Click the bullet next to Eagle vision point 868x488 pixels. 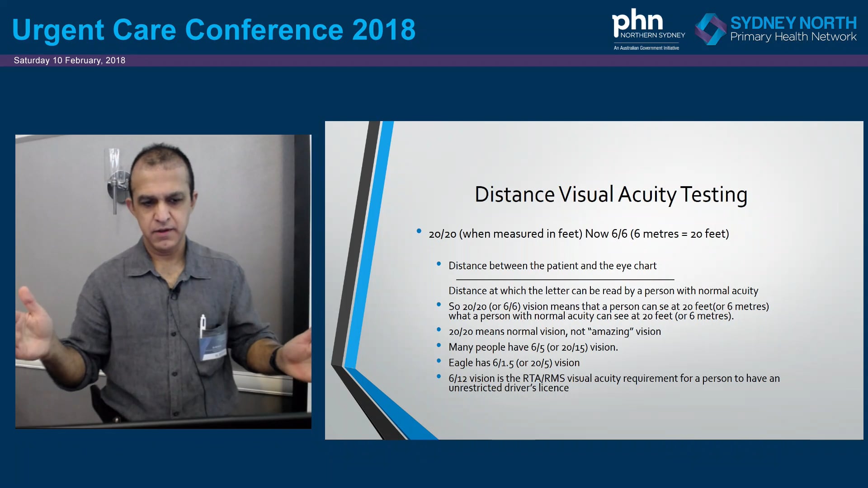click(x=439, y=360)
